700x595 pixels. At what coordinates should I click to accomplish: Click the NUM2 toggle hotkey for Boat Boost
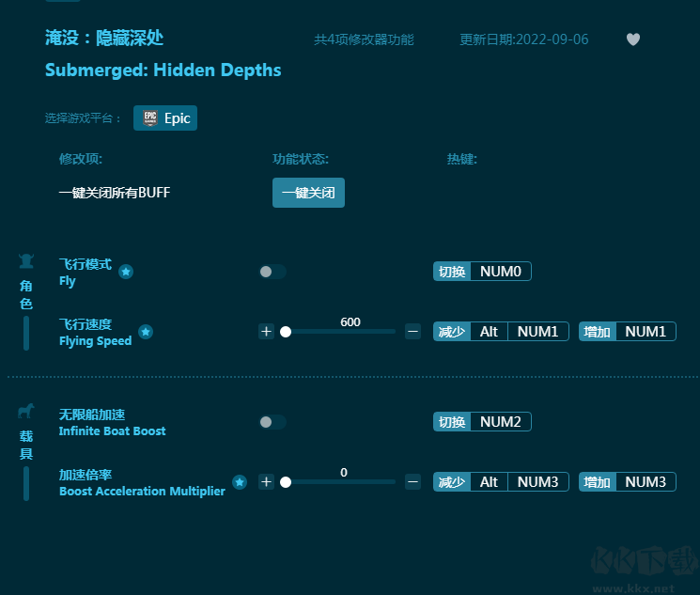tap(482, 422)
